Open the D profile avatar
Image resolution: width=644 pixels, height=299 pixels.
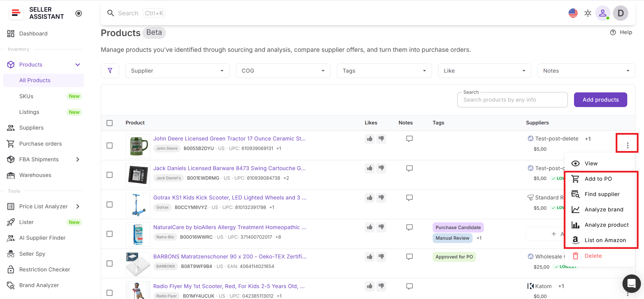[620, 13]
